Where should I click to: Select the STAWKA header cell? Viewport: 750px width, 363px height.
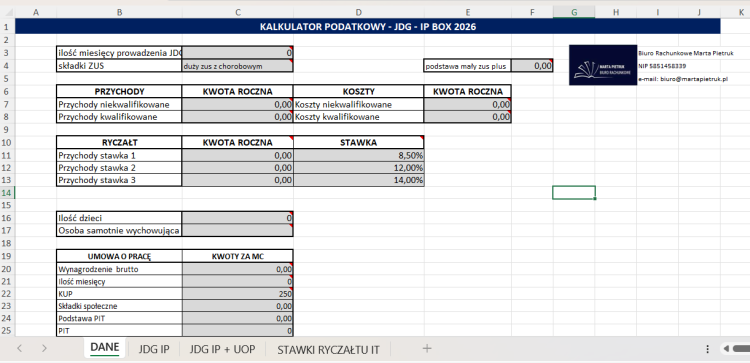pos(359,142)
